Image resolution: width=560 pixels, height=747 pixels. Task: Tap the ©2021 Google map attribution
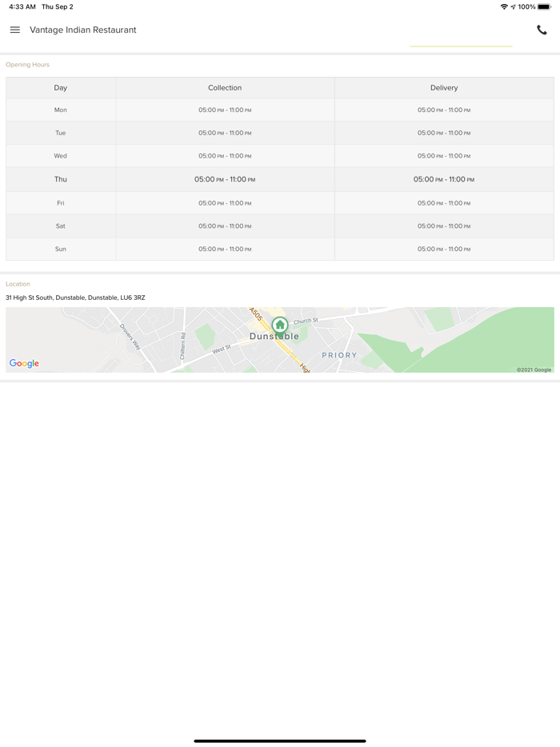click(x=534, y=370)
